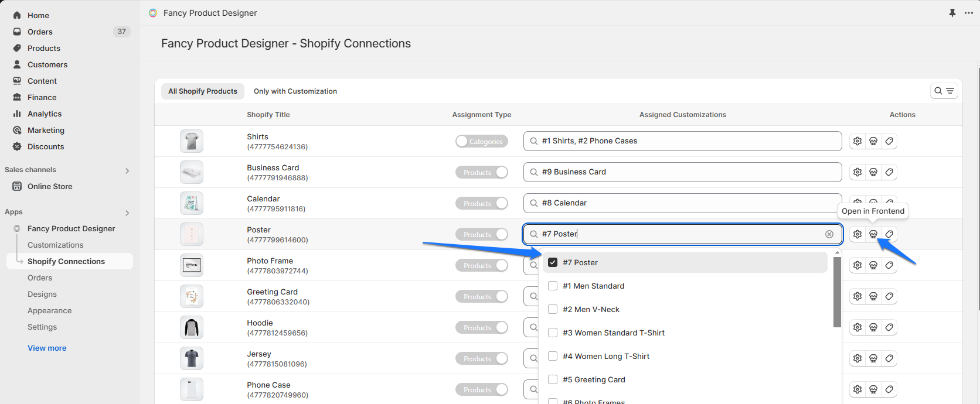This screenshot has height=404, width=980.
Task: Click Open in Frontend icon for Poster
Action: click(873, 234)
